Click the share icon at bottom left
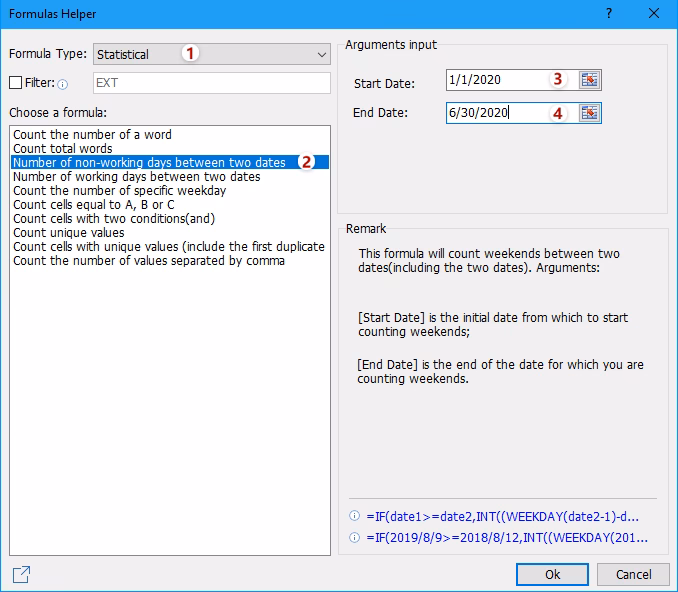Image resolution: width=678 pixels, height=592 pixels. [21, 574]
